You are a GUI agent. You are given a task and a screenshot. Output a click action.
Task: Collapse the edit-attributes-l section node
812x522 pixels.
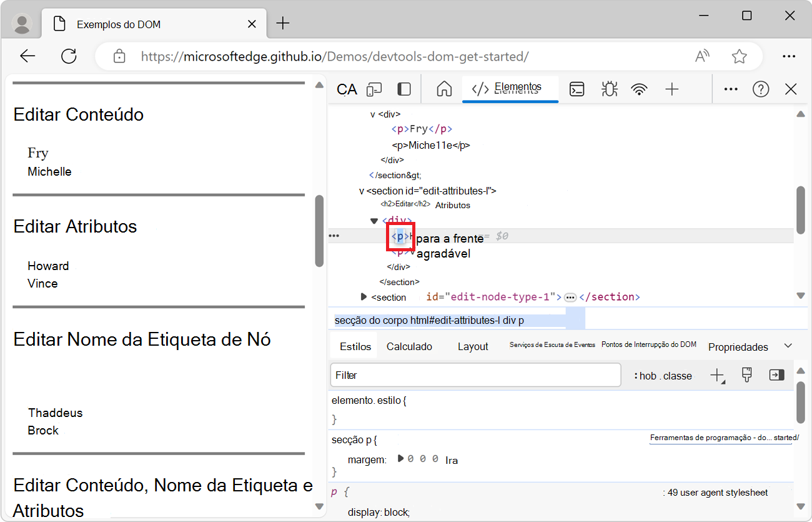(x=360, y=191)
